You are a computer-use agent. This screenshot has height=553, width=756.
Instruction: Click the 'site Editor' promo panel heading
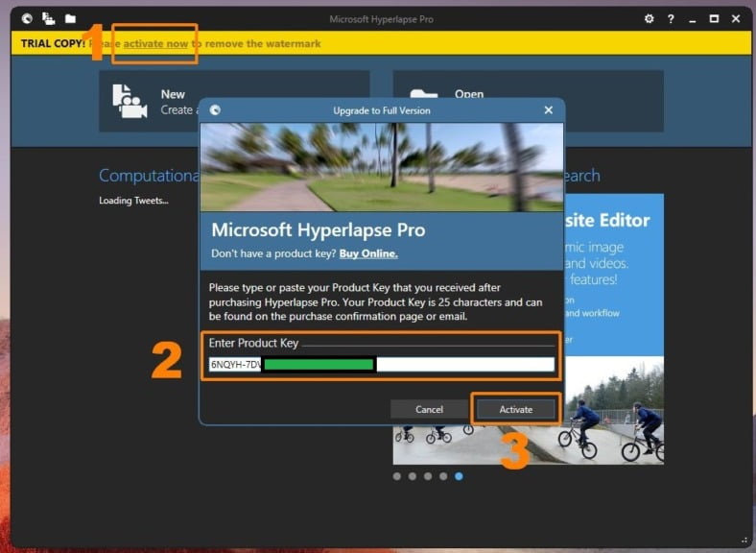point(607,221)
